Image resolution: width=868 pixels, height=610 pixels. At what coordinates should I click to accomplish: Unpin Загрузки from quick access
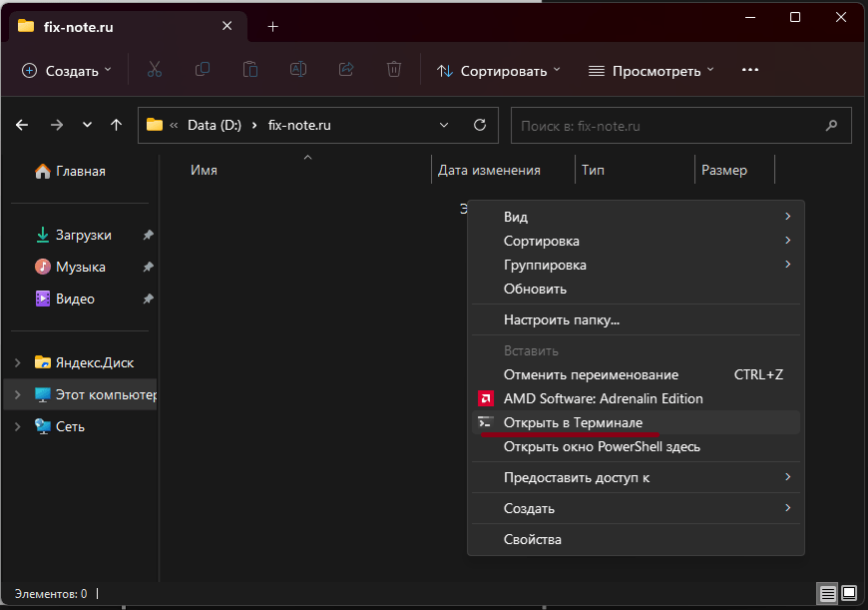pos(148,235)
